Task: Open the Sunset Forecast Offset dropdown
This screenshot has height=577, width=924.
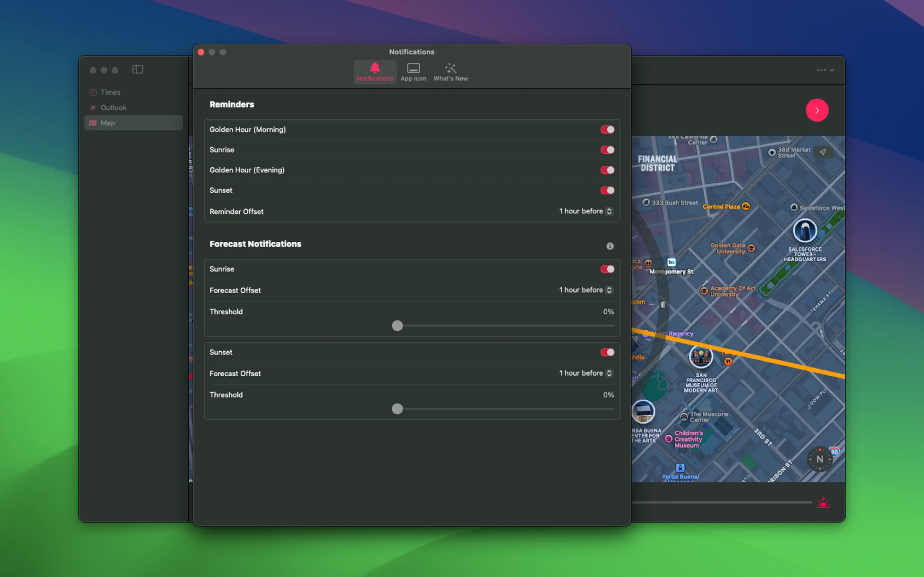Action: pyautogui.click(x=586, y=373)
